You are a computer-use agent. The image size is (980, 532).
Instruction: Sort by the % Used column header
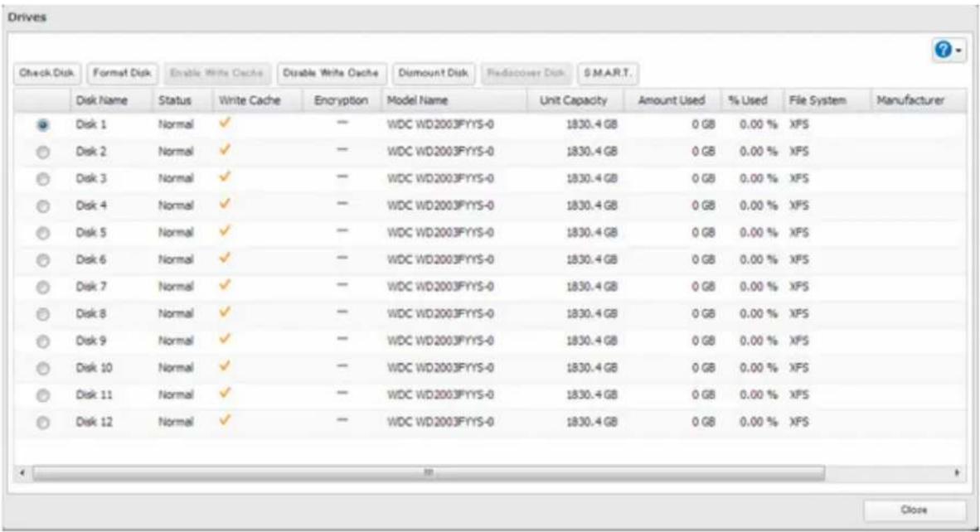752,100
